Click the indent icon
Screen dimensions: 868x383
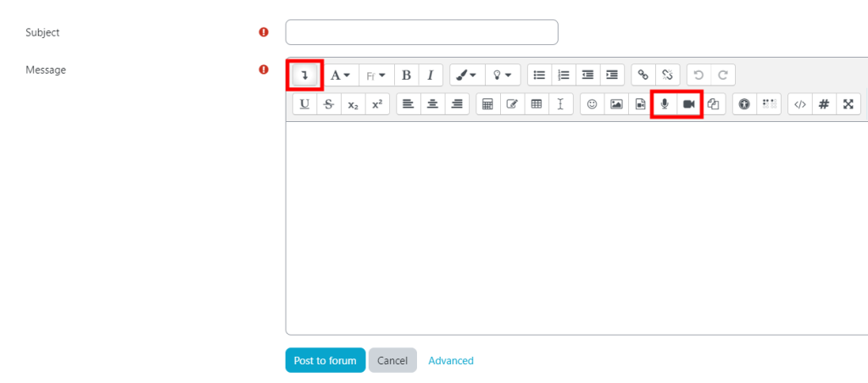pos(612,75)
